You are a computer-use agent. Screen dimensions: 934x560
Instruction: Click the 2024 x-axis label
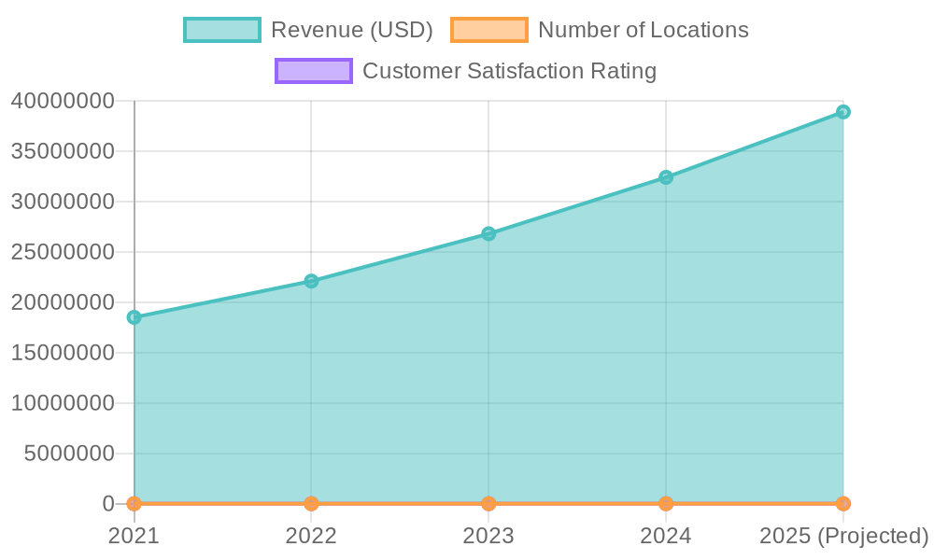click(666, 536)
